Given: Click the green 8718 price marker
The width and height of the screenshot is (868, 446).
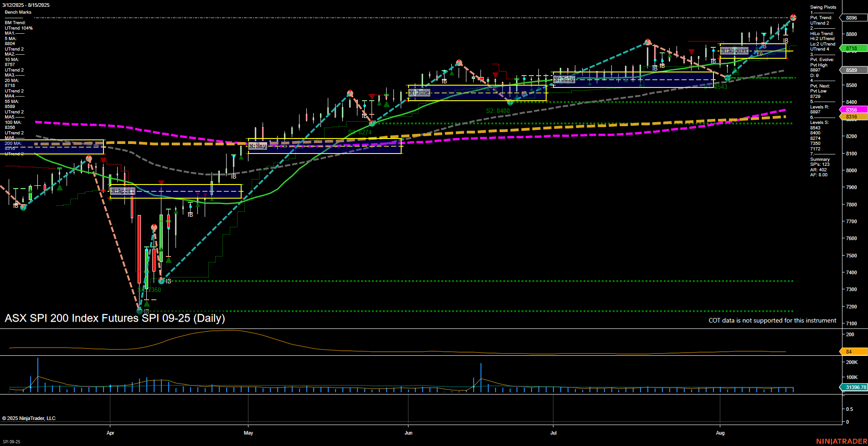Looking at the screenshot, I should 852,48.
